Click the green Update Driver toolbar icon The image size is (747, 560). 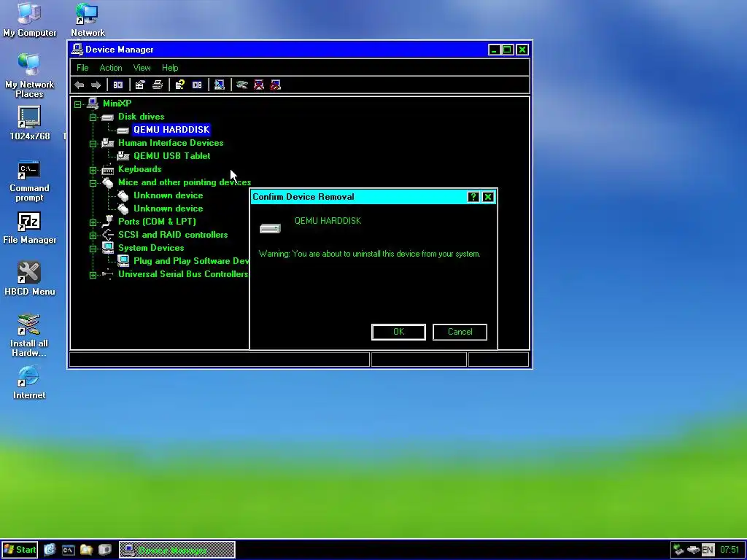[x=242, y=85]
